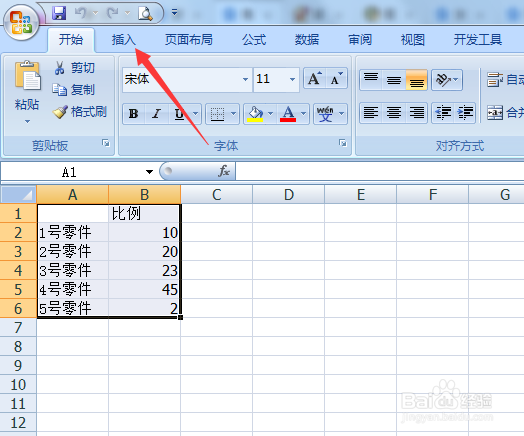This screenshot has height=436, width=524.
Task: Click the Save icon in quick access toolbar
Action: tap(59, 13)
